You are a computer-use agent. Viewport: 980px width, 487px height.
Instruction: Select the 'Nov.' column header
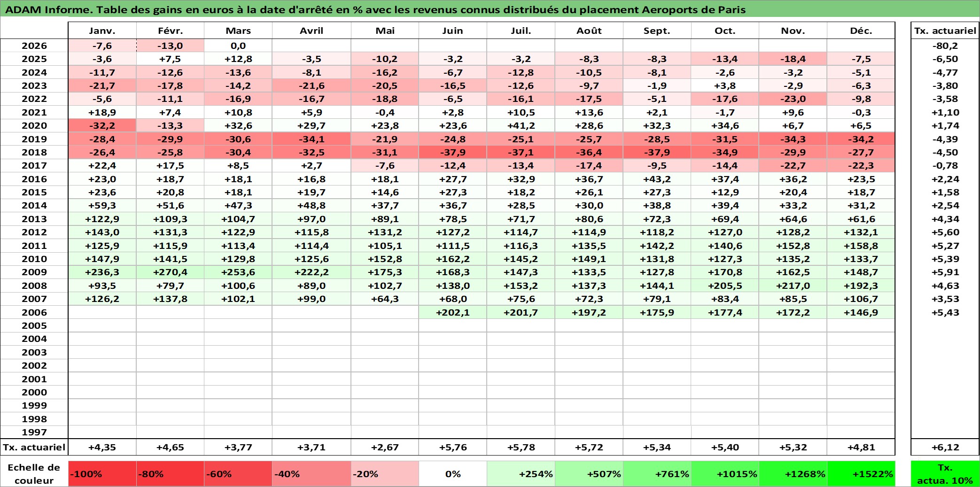click(x=793, y=31)
